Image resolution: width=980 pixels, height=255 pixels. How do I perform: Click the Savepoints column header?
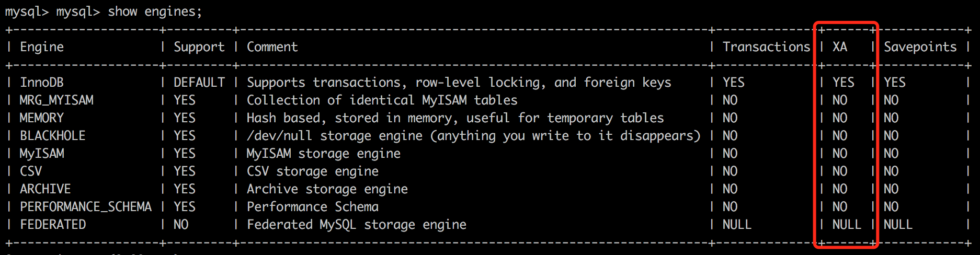coord(920,47)
